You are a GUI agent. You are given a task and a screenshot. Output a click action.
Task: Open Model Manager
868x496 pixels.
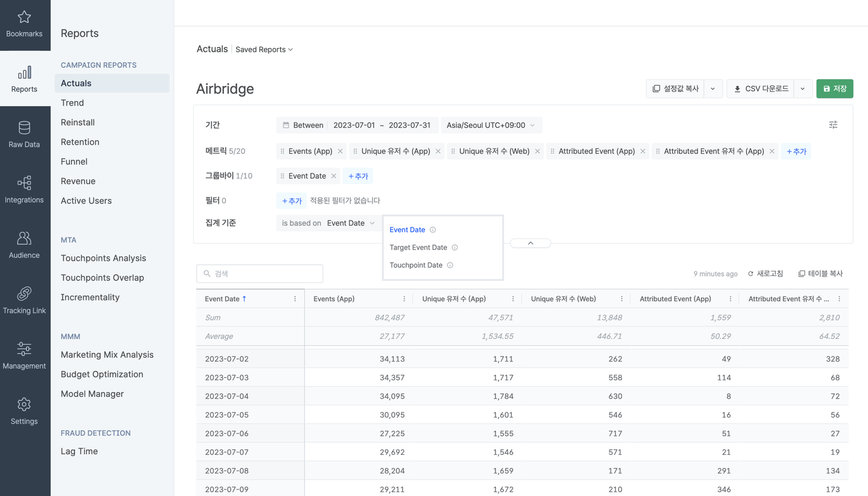92,394
